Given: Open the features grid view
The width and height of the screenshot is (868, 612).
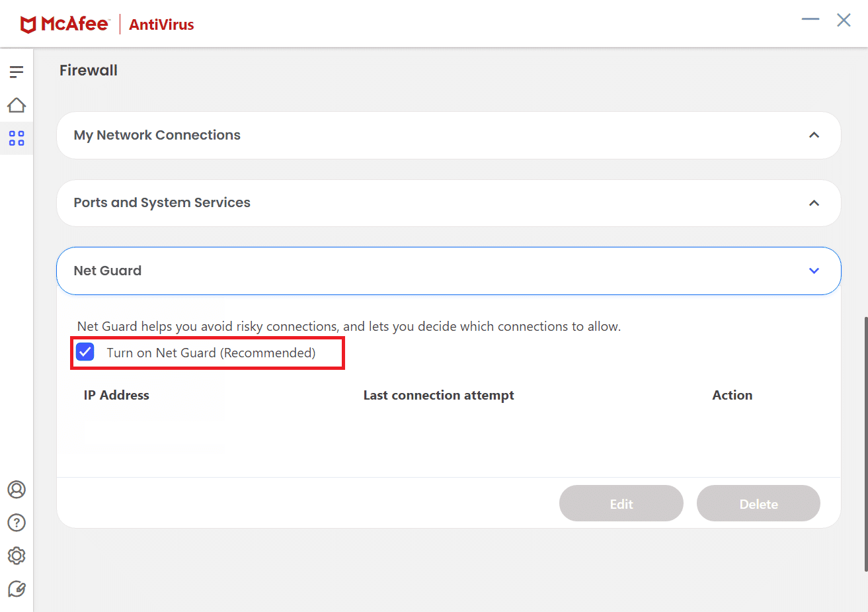Looking at the screenshot, I should point(17,138).
